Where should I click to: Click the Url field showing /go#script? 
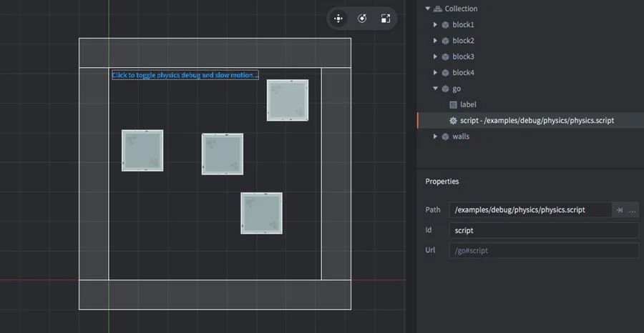(x=543, y=251)
